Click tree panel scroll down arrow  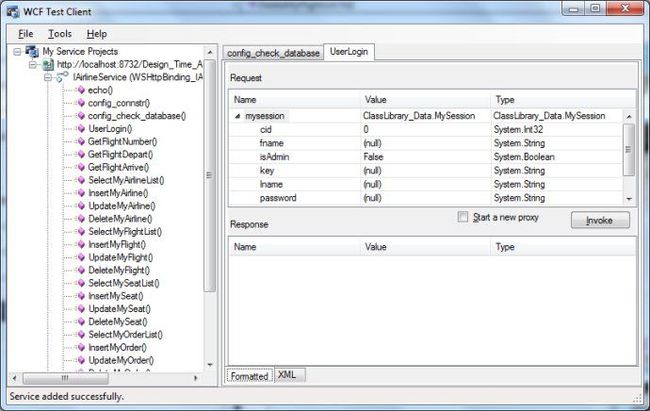pyautogui.click(x=210, y=365)
